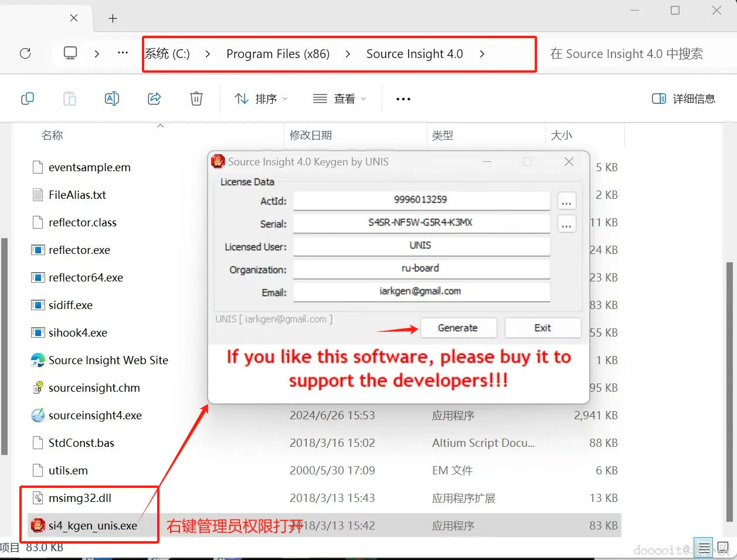Click the Paste clipboard icon
The height and width of the screenshot is (560, 737).
[70, 99]
